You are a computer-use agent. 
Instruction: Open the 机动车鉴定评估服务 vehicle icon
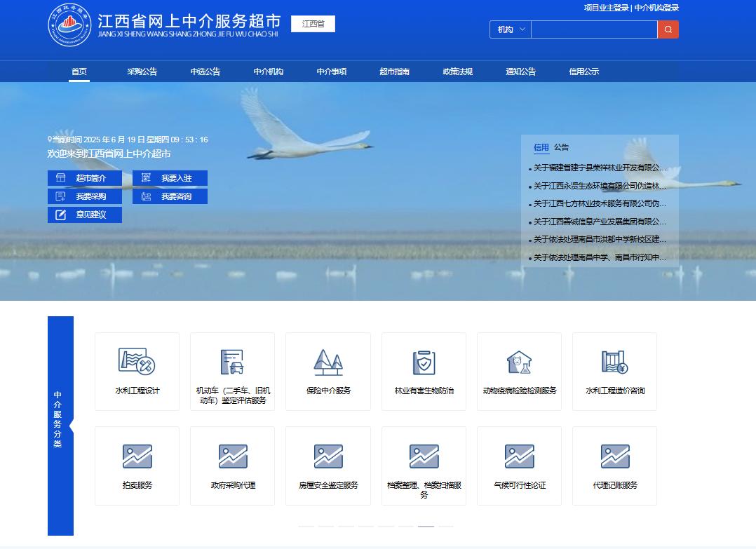[x=232, y=362]
